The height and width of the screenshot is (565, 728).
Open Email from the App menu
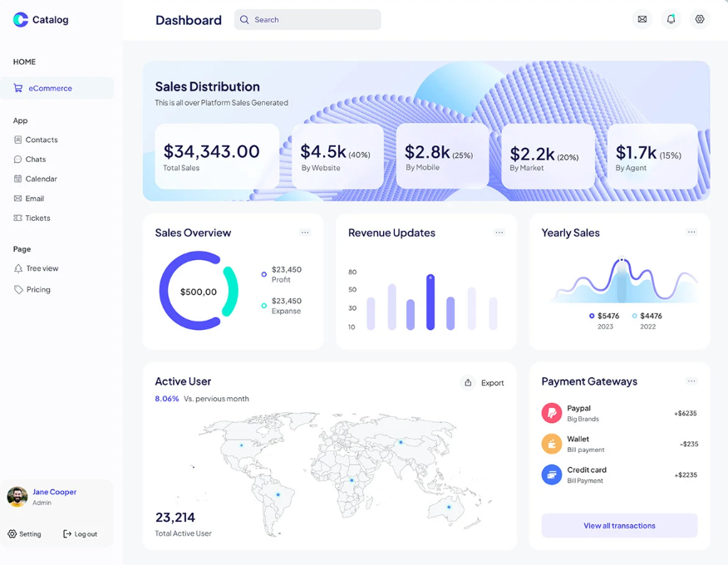point(29,199)
